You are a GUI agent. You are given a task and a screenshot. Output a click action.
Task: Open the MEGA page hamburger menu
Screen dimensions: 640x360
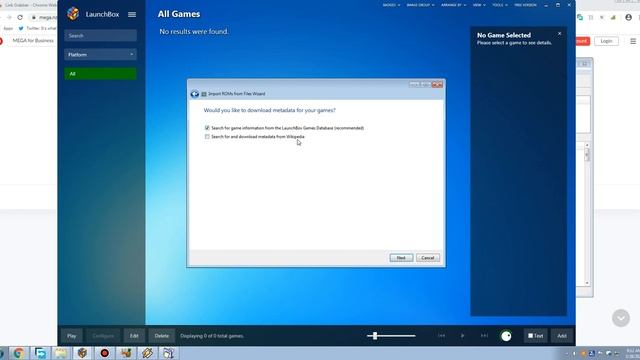click(633, 41)
